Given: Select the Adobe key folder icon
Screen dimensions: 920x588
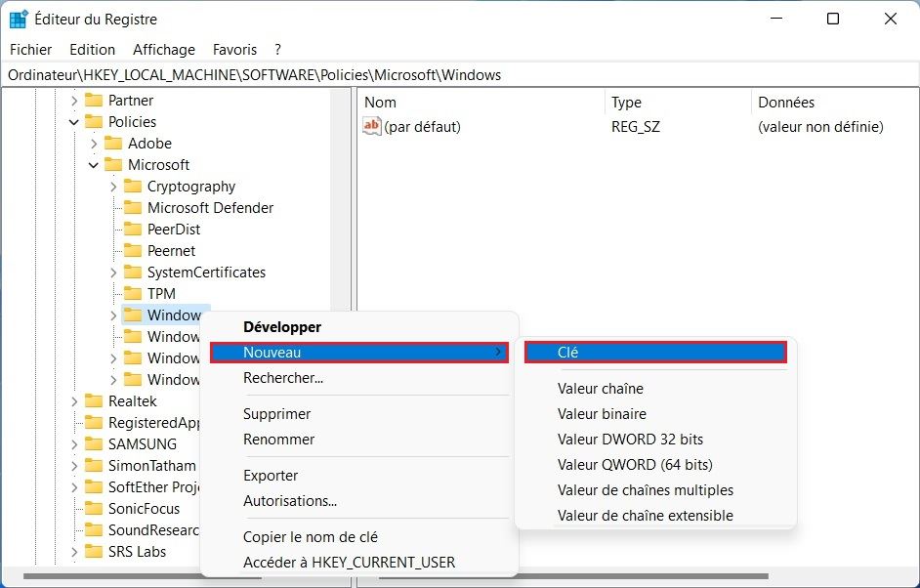Looking at the screenshot, I should [114, 143].
